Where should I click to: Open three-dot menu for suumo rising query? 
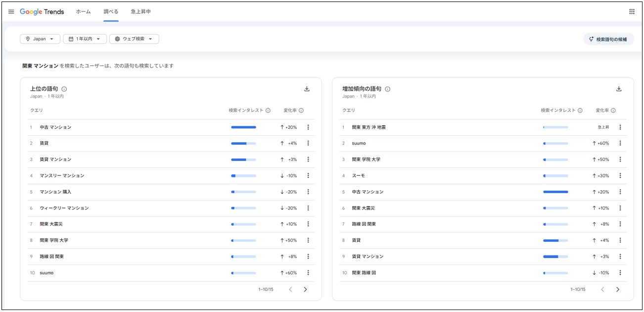620,143
